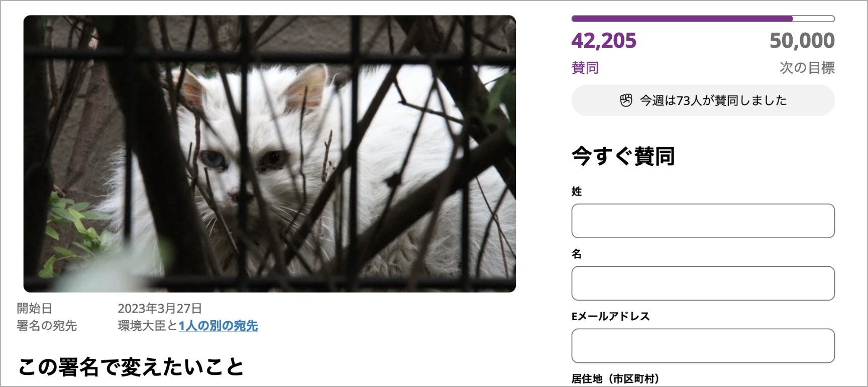This screenshot has width=868, height=387.
Task: Click the 2023年3月27日 start date
Action: point(160,308)
